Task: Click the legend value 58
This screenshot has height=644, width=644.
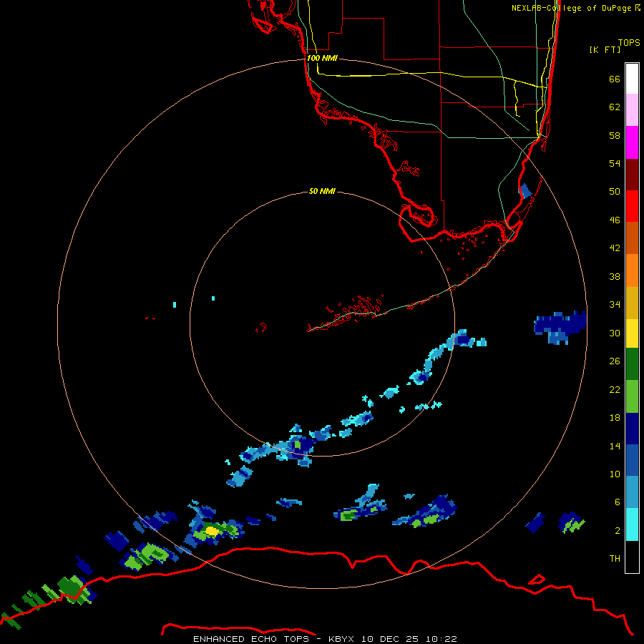Action: click(615, 135)
